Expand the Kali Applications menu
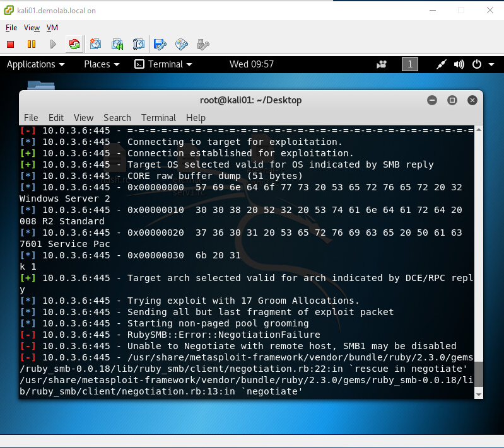This screenshot has width=504, height=448. pos(36,64)
